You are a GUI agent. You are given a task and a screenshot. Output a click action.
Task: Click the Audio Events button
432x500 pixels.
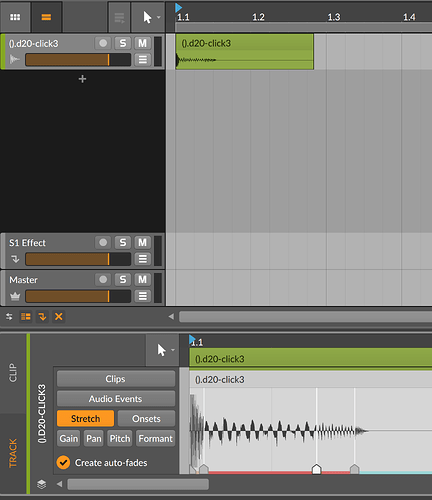pos(116,399)
